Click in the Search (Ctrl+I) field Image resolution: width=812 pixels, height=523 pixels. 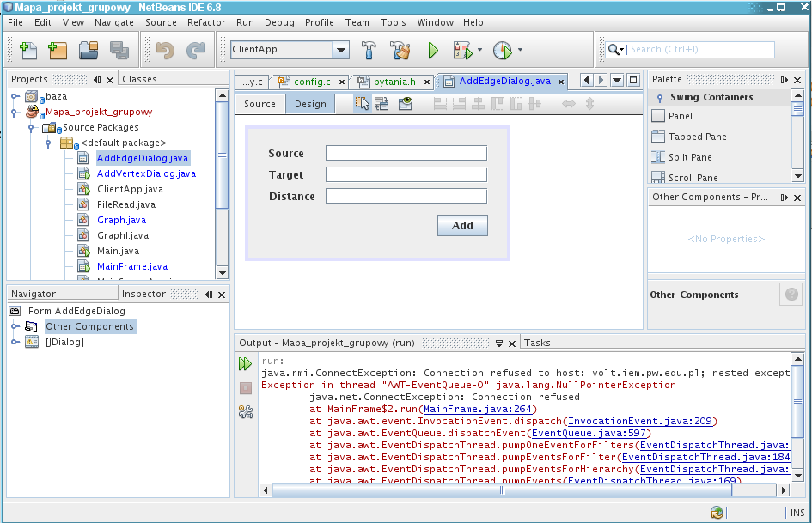pyautogui.click(x=701, y=50)
